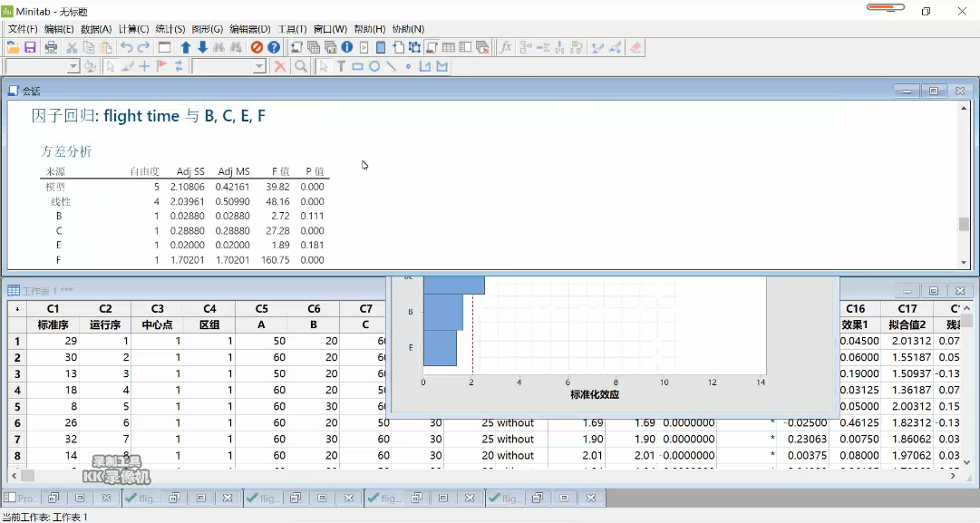Select the text (T) annotation tool
This screenshot has width=980, height=523.
pos(341,66)
